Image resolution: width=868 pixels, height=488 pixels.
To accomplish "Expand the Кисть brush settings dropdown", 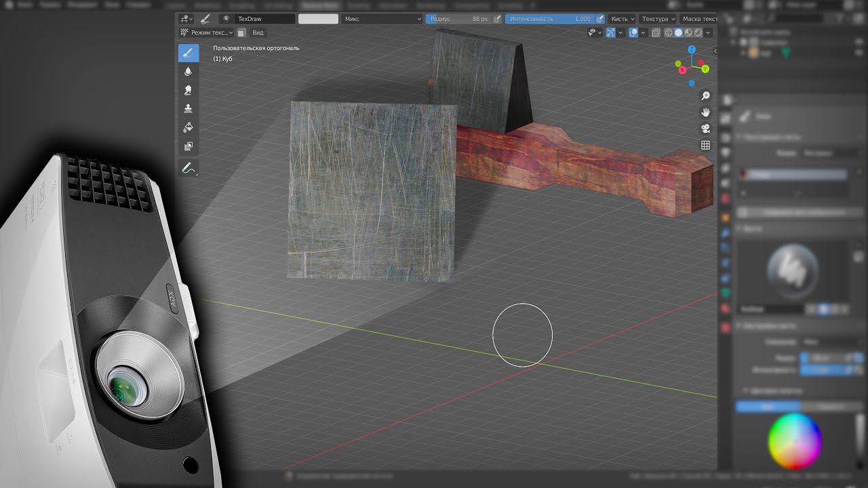I will (623, 19).
